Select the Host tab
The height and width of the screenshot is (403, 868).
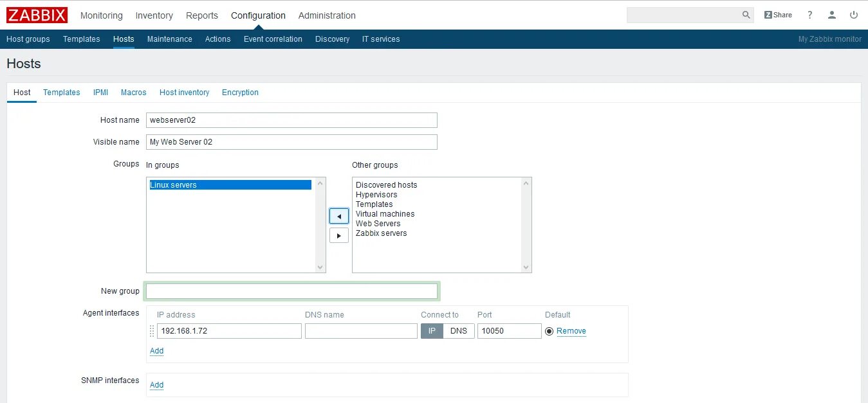[x=22, y=93]
